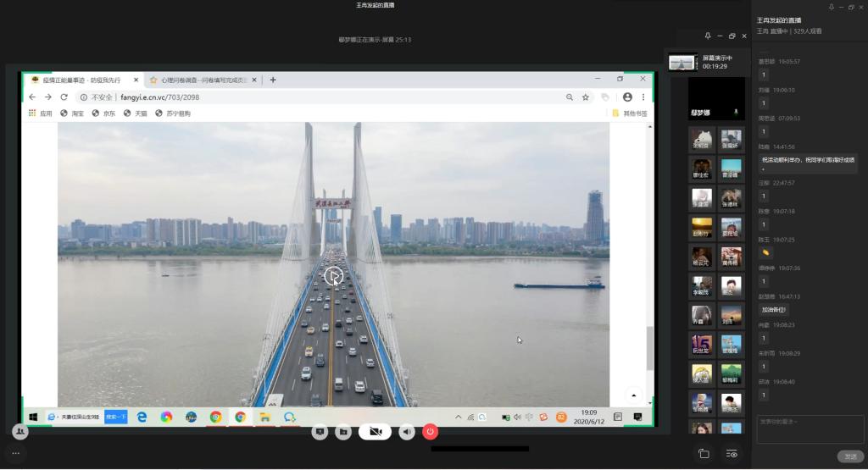Open the chat message icon in meeting toolbar
Viewport: 868px width, 470px height.
click(320, 432)
